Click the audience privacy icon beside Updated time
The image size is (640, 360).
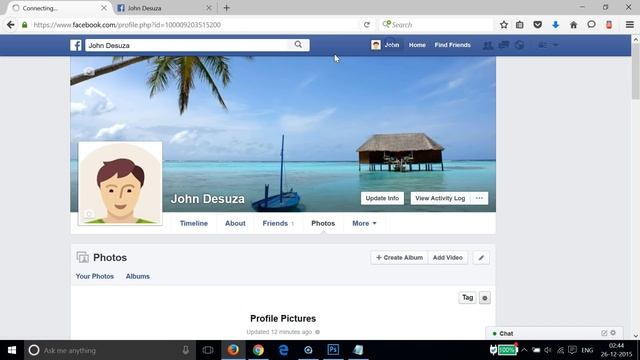pos(318,332)
